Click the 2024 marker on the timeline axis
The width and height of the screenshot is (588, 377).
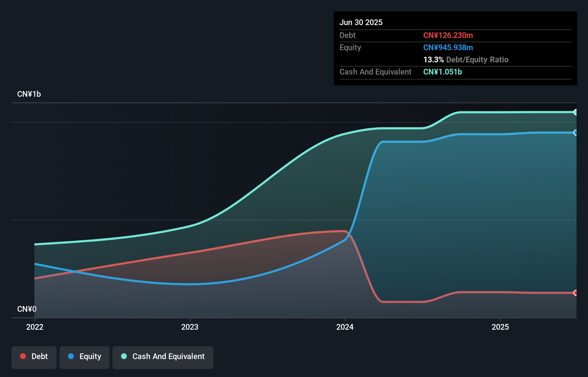point(345,327)
